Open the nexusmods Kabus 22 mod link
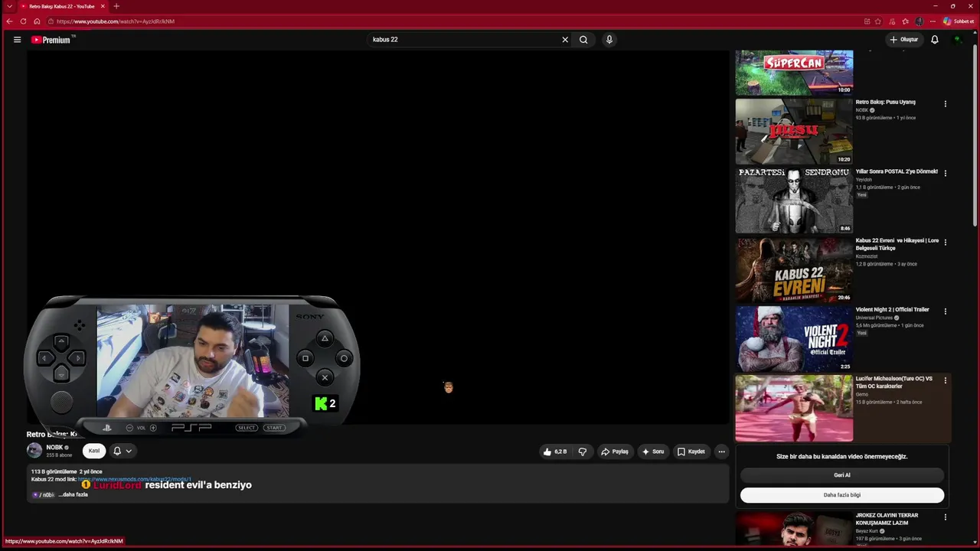The height and width of the screenshot is (551, 980). click(x=135, y=479)
